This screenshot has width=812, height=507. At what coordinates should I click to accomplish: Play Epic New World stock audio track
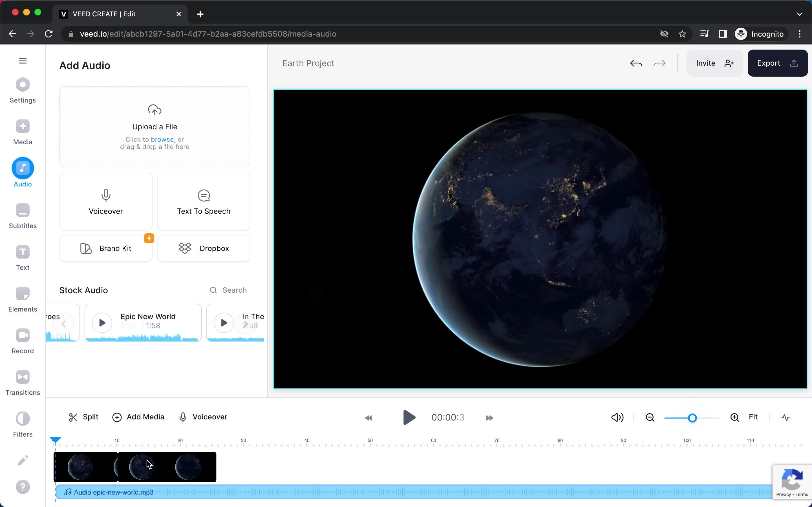point(101,323)
